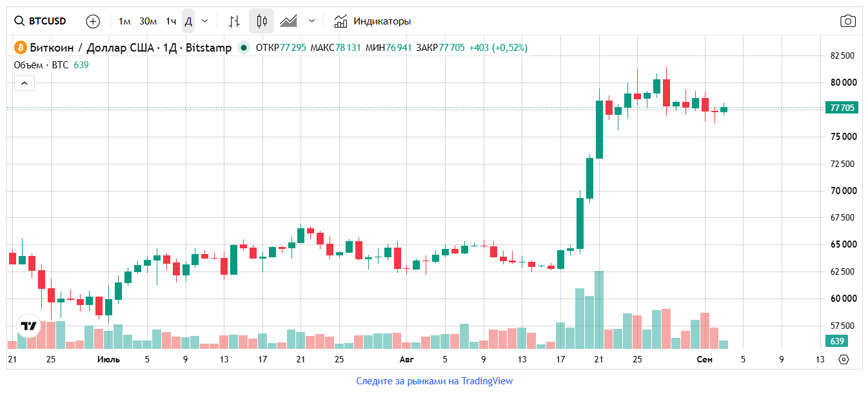Select the area chart style icon
The height and width of the screenshot is (394, 868).
(x=288, y=21)
